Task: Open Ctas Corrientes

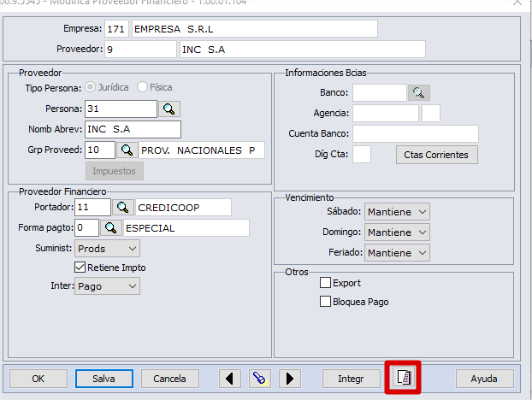Action: tap(437, 155)
